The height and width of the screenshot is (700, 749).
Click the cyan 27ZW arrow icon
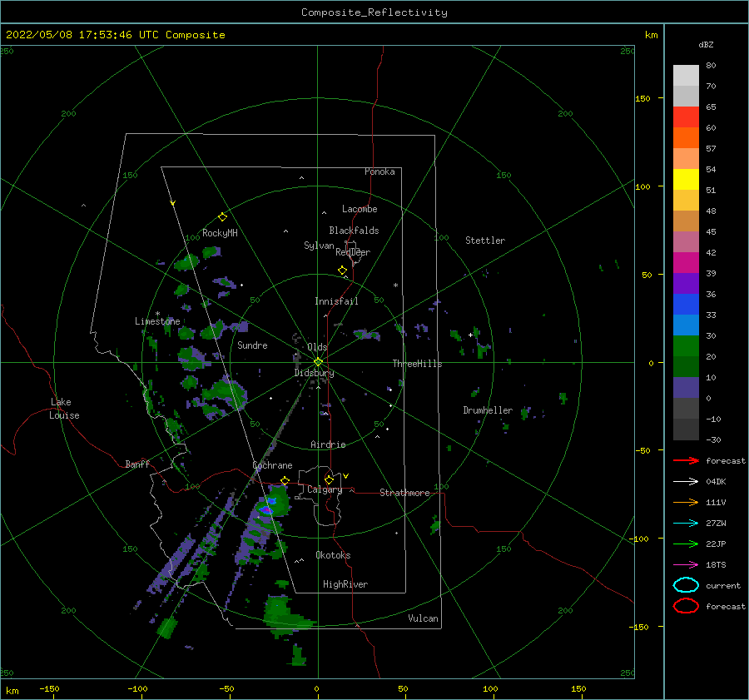tap(686, 524)
